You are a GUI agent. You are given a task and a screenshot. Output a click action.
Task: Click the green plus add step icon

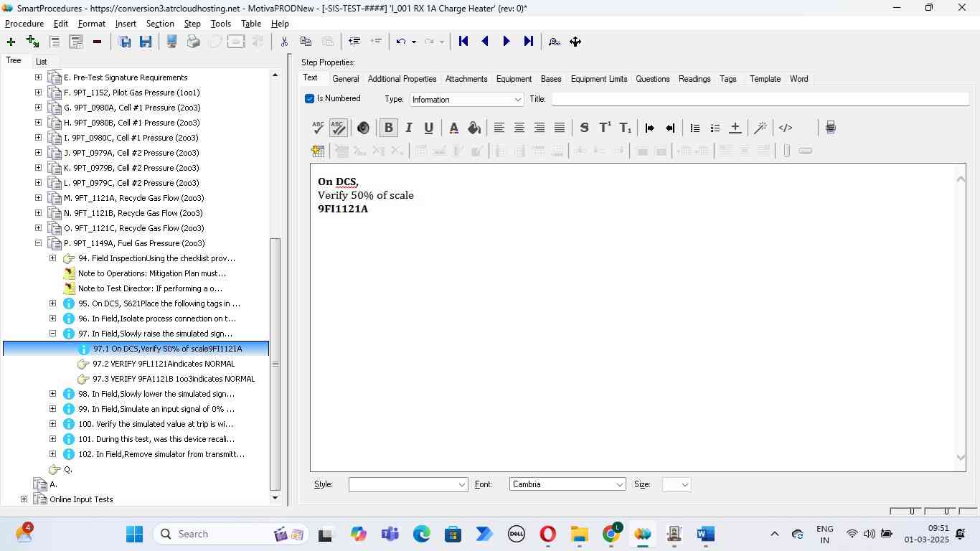(x=11, y=42)
